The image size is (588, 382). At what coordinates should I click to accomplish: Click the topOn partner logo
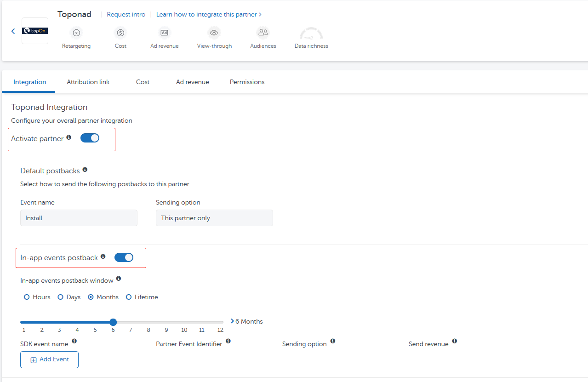pyautogui.click(x=34, y=30)
